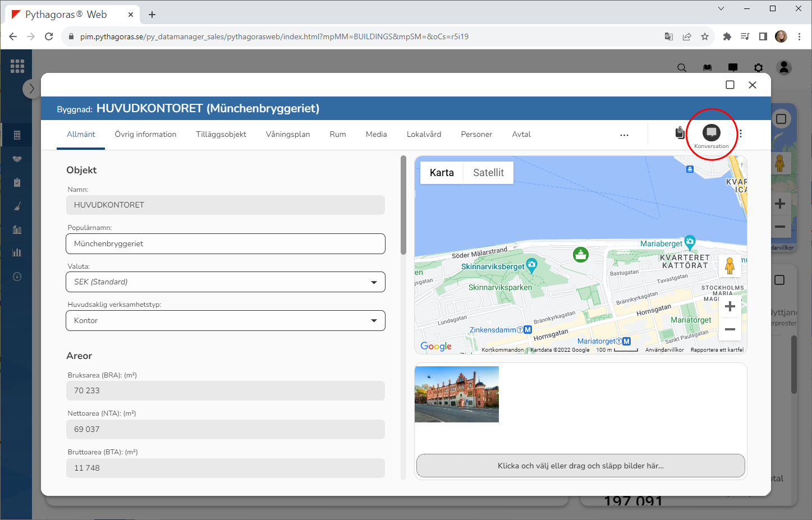Show more tabs via ellipsis button
The image size is (812, 520).
point(624,135)
